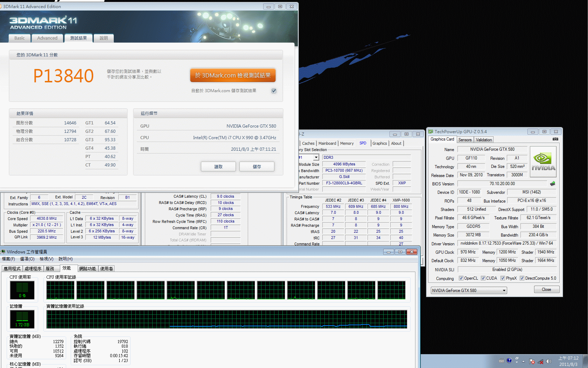Click the Close button in GPU-Z
The width and height of the screenshot is (588, 368).
pyautogui.click(x=546, y=289)
